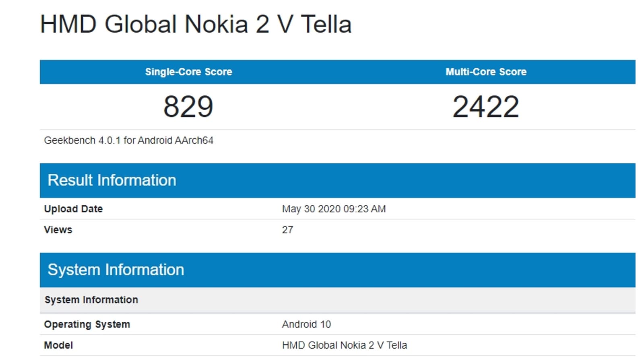Select the 'Android 10' operating system value

pyautogui.click(x=306, y=324)
